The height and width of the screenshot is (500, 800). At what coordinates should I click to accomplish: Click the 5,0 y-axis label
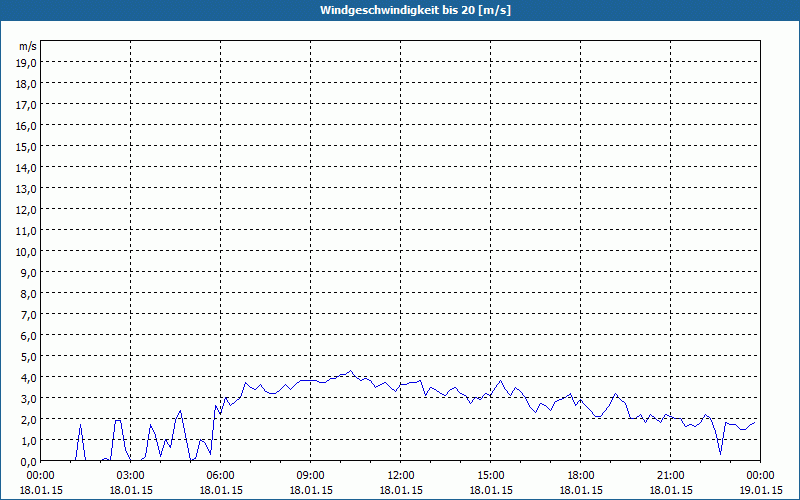(29, 357)
